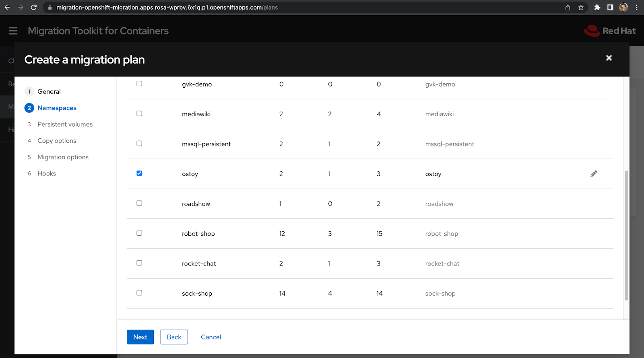This screenshot has width=644, height=358.
Task: Click the pencil edit icon for ostoy
Action: pos(594,174)
